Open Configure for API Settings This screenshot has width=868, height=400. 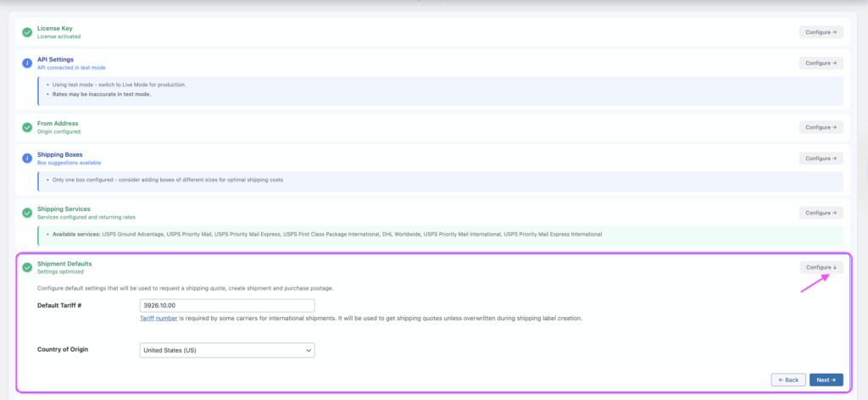(x=821, y=63)
